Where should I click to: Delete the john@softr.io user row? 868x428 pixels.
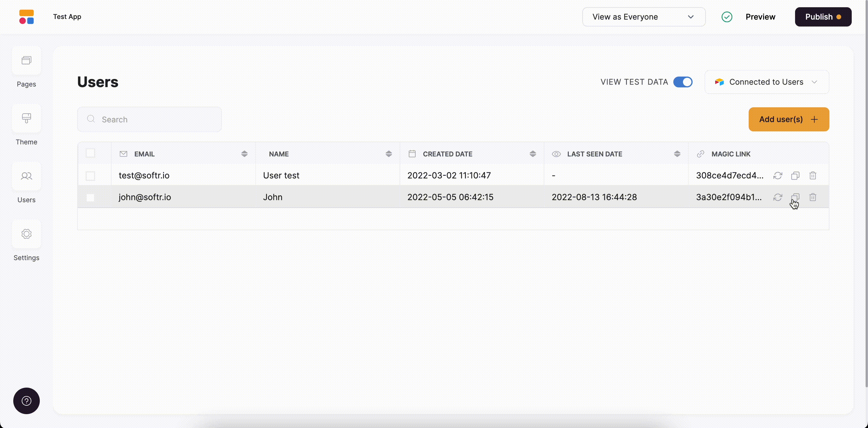coord(813,197)
